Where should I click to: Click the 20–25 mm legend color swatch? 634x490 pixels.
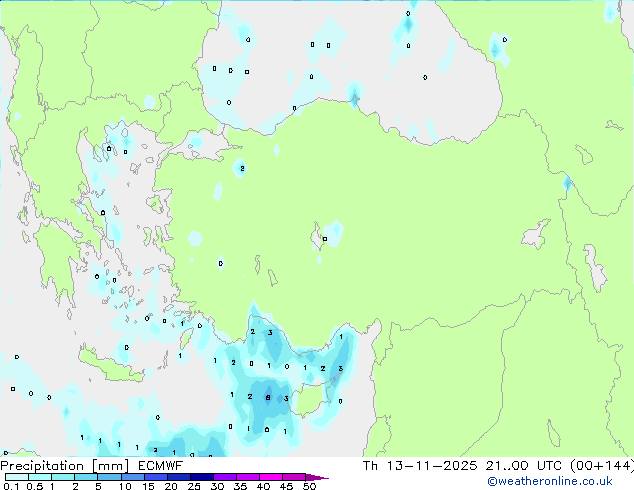point(179,477)
